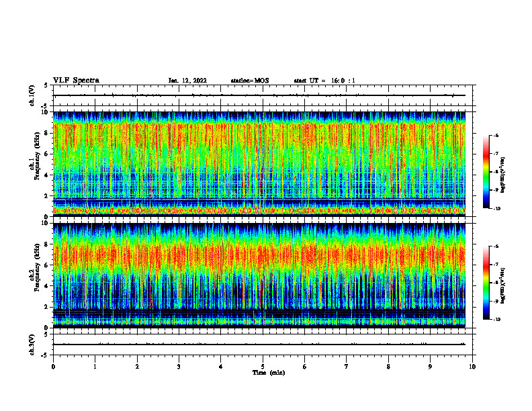Image resolution: width=532 pixels, height=411 pixels.
Task: Click time axis tick label "6"
Action: tap(305, 367)
